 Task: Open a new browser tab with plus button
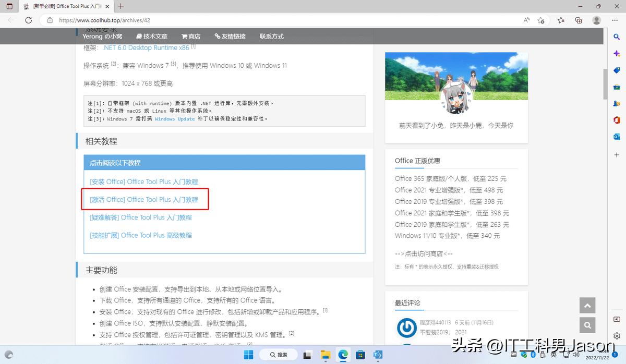121,6
